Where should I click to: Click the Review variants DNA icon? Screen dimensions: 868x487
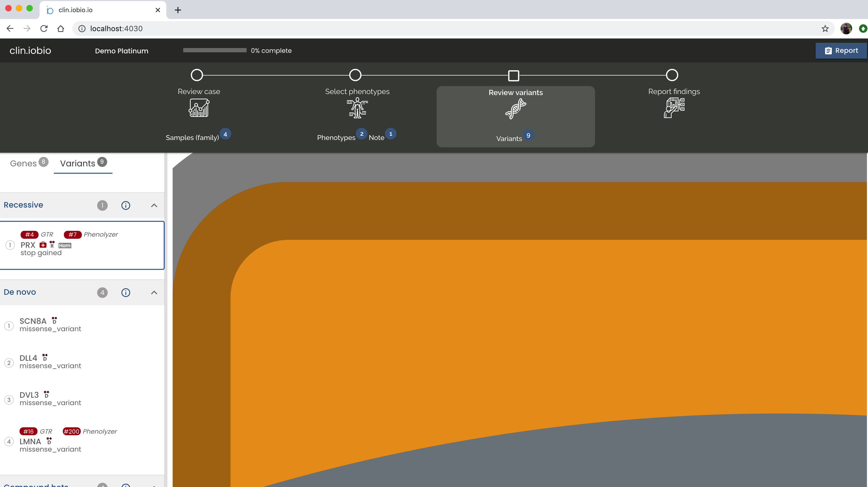[515, 109]
